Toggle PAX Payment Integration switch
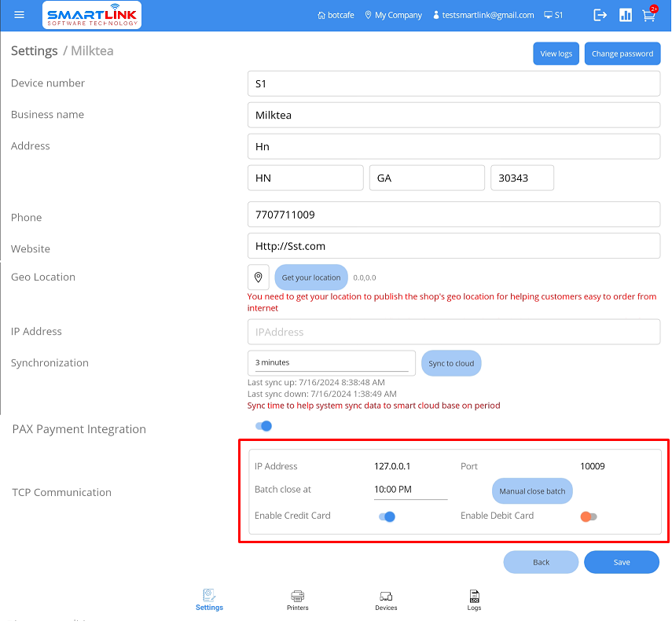This screenshot has height=632, width=672. point(264,426)
